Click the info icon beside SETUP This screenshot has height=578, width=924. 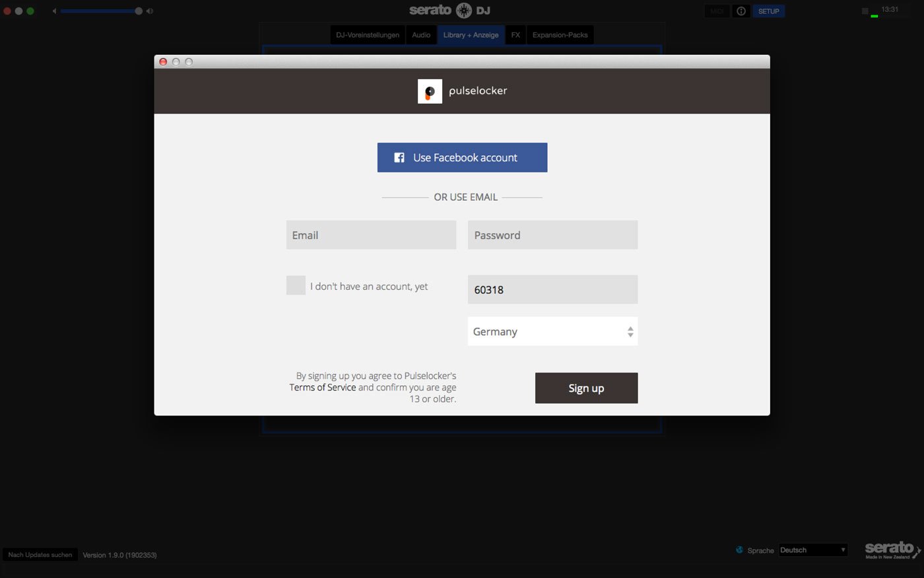click(x=741, y=11)
